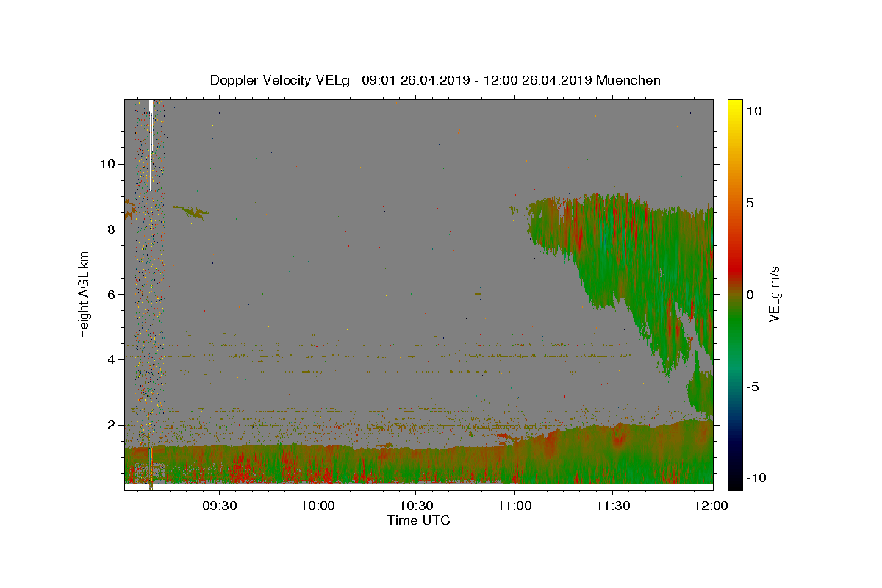The width and height of the screenshot is (882, 588).
Task: Click the colorbar value 0 label
Action: point(750,294)
